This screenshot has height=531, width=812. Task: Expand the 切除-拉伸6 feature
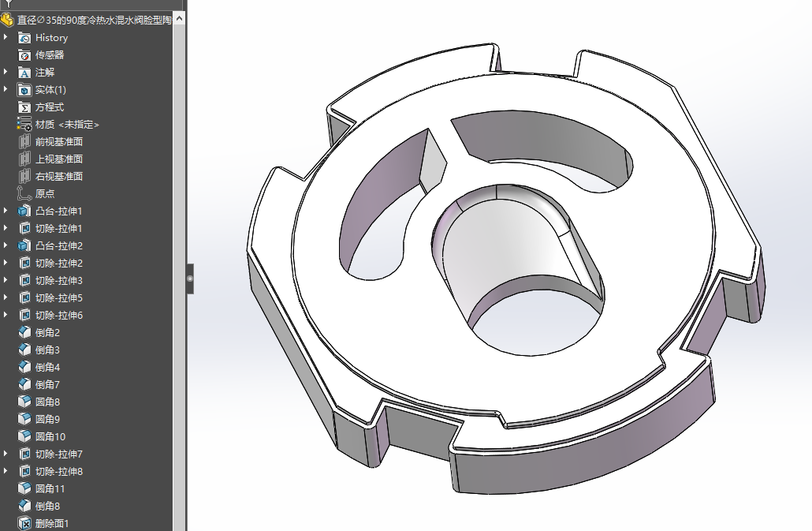6,315
